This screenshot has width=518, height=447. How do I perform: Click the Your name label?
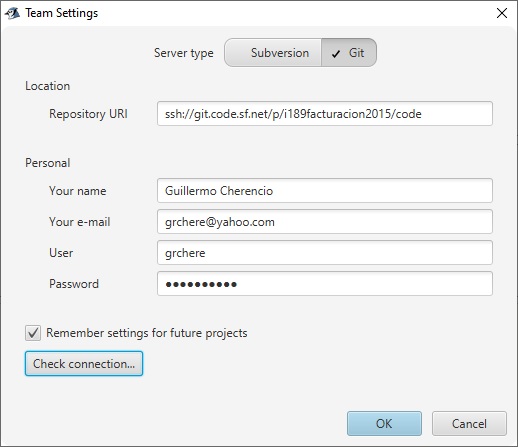[78, 191]
